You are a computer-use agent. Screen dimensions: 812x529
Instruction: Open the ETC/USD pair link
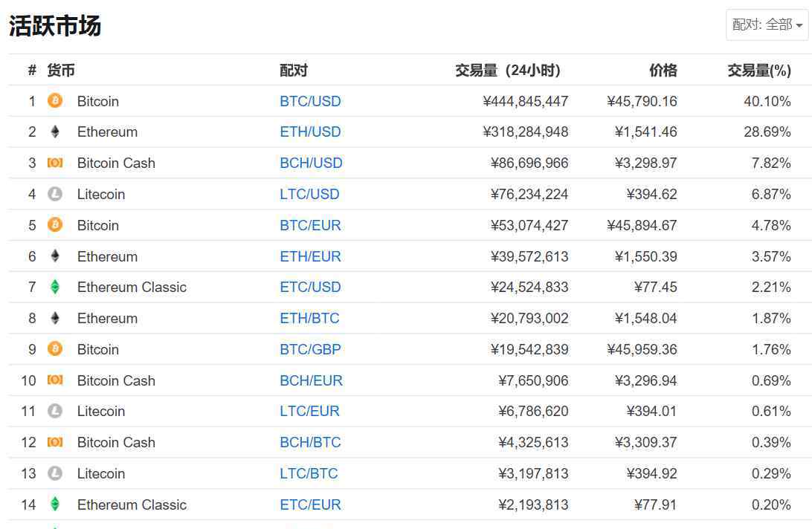[x=310, y=288]
